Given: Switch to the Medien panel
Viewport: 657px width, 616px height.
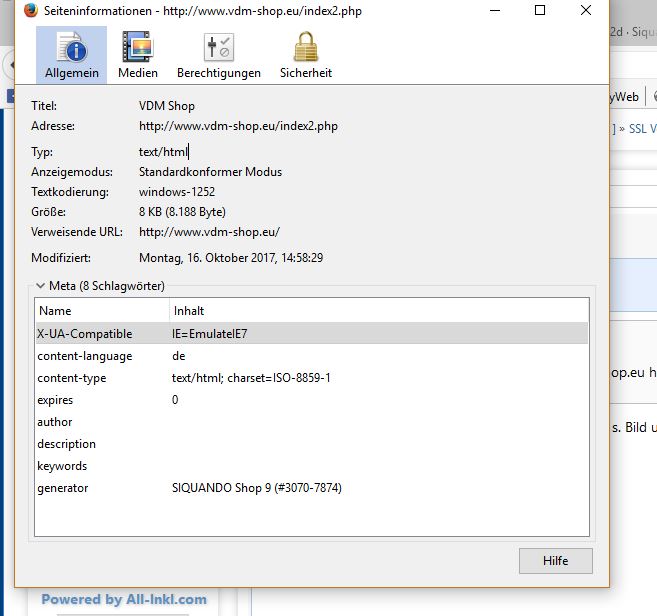Looking at the screenshot, I should (137, 55).
